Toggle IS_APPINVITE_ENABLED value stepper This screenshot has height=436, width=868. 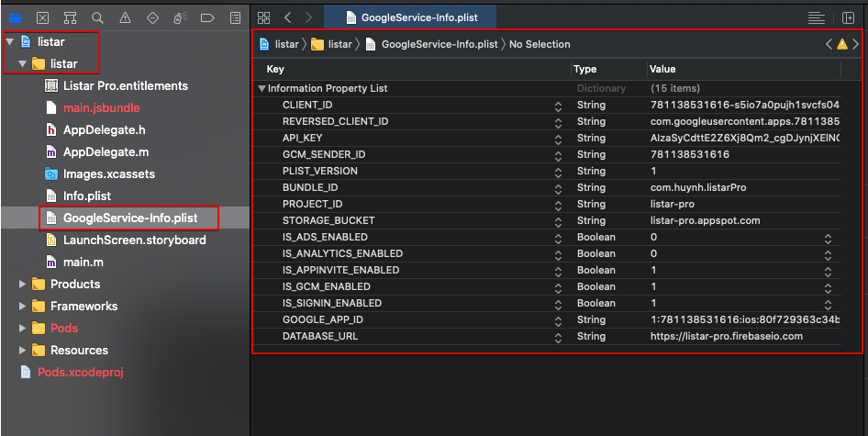[x=828, y=272]
